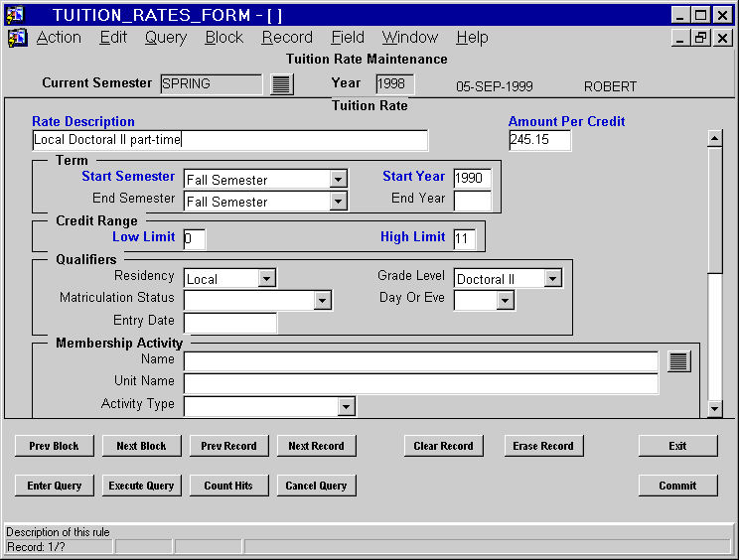Maximize the TUITION_RATES_FORM window
The height and width of the screenshot is (560, 739).
[x=701, y=15]
